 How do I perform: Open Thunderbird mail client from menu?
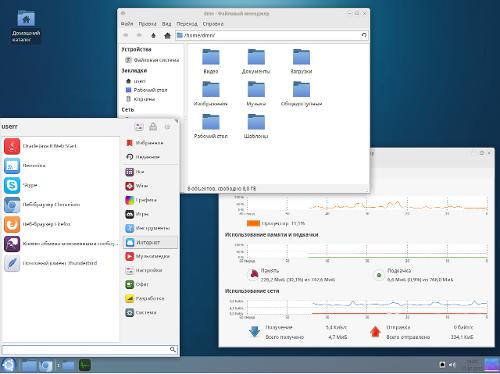coord(60,263)
